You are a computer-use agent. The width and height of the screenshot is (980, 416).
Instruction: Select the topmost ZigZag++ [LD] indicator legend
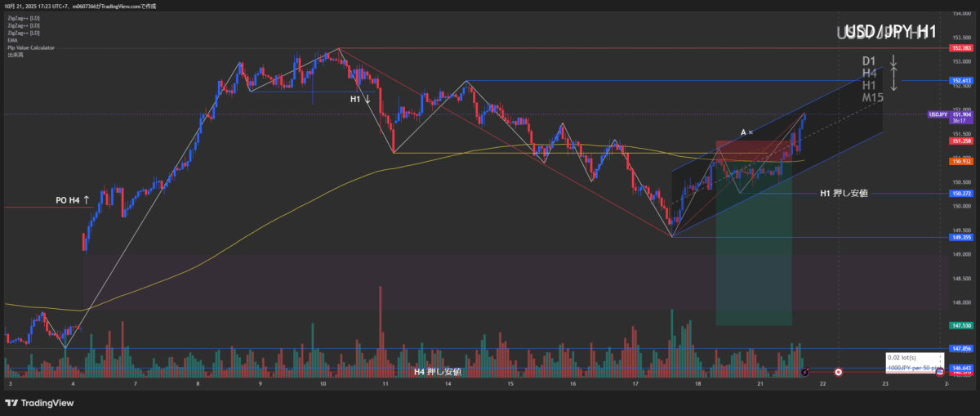(x=23, y=18)
